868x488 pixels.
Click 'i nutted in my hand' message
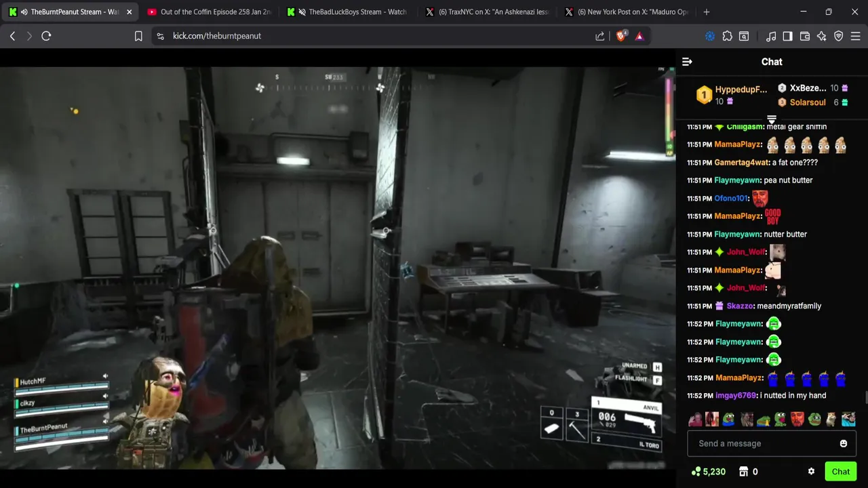[x=793, y=395]
